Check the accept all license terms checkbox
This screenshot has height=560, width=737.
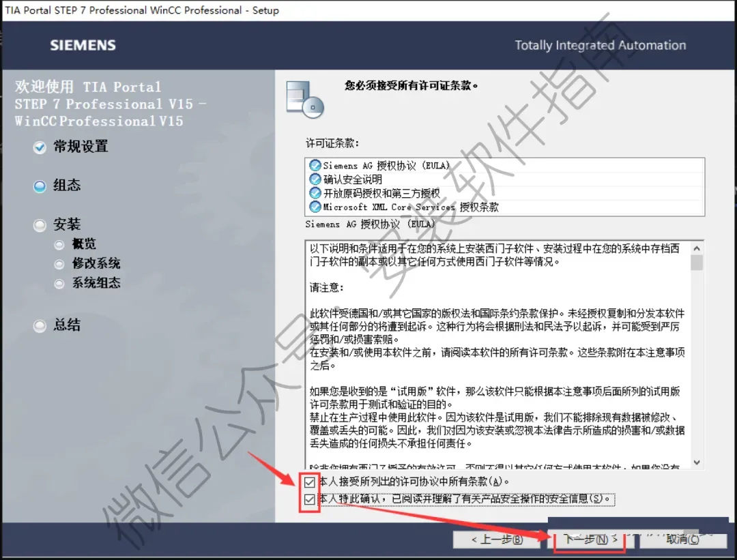pos(309,482)
